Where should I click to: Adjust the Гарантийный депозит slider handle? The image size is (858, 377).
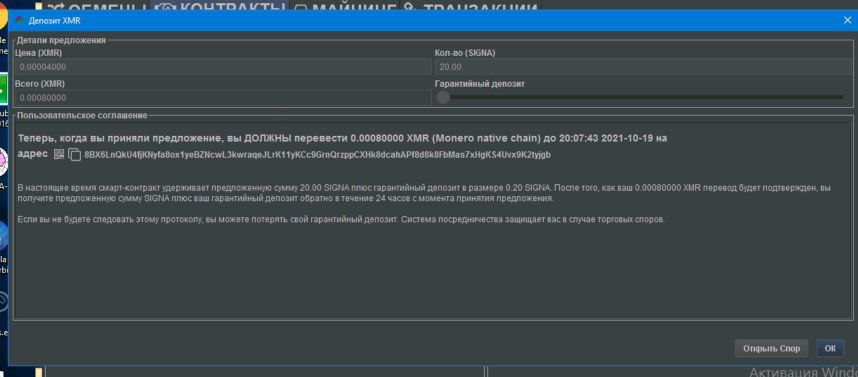pyautogui.click(x=443, y=97)
